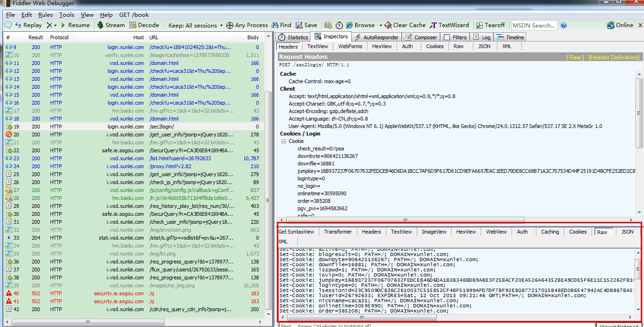This screenshot has width=644, height=327.
Task: Save sessions using the toolbar Save button
Action: tap(306, 25)
